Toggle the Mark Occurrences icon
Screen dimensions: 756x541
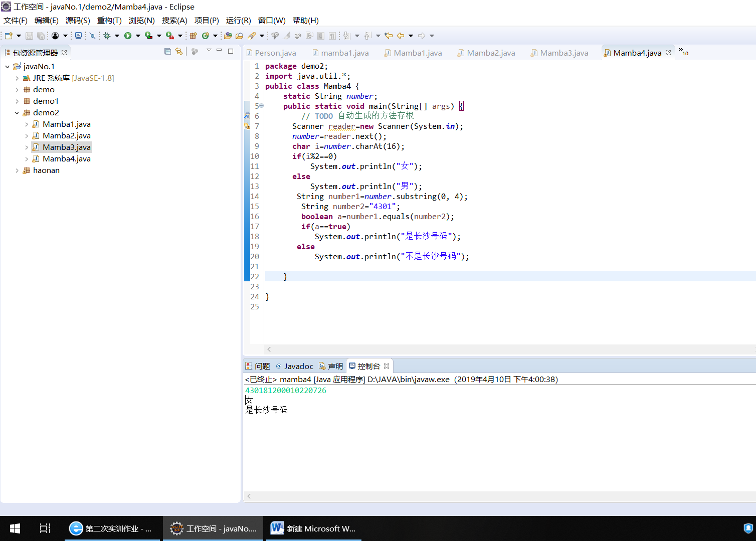coord(286,36)
